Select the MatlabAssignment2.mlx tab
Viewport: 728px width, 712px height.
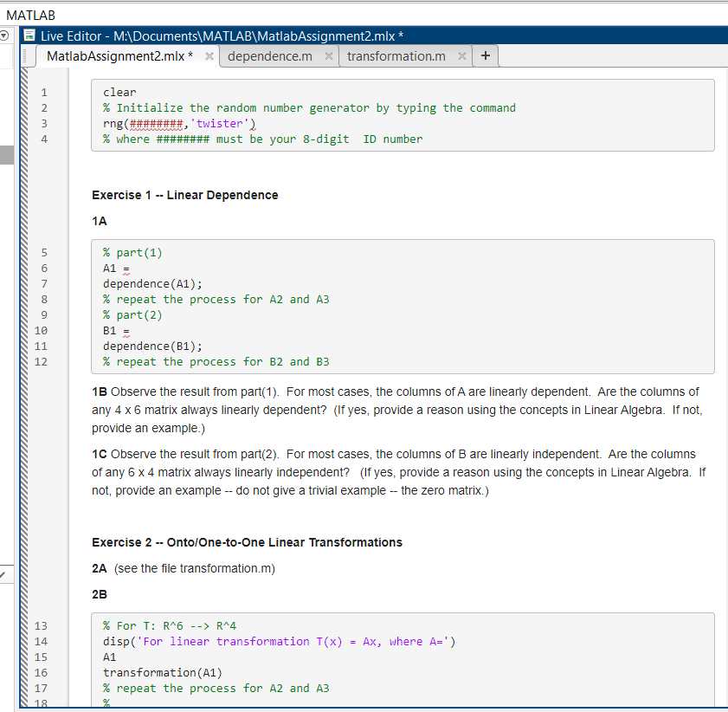(x=121, y=55)
